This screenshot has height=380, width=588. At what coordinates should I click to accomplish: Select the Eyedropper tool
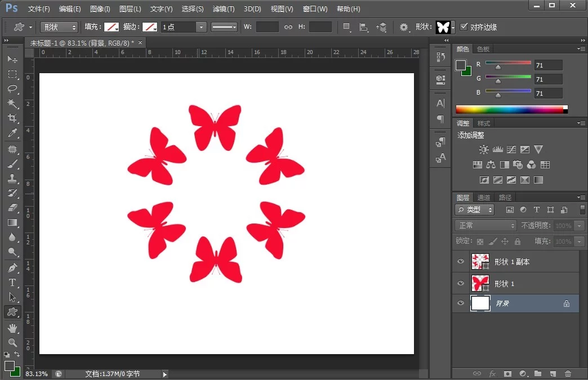pyautogui.click(x=12, y=133)
